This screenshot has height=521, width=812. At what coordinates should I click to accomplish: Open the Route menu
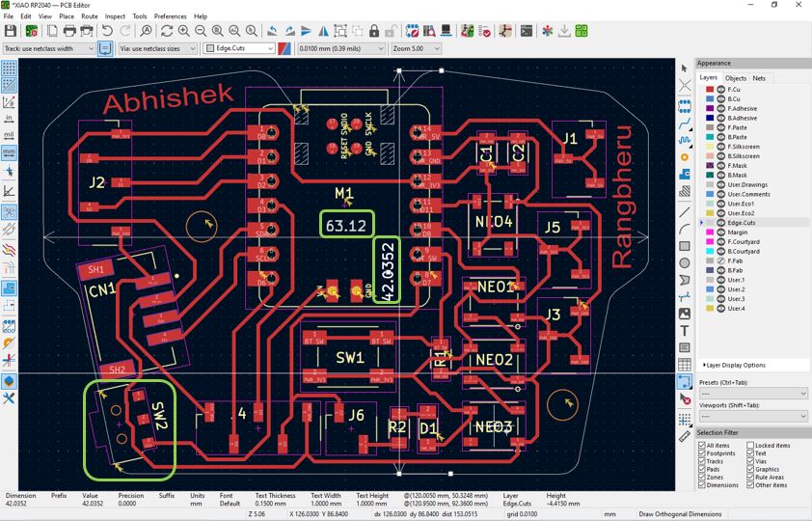89,16
